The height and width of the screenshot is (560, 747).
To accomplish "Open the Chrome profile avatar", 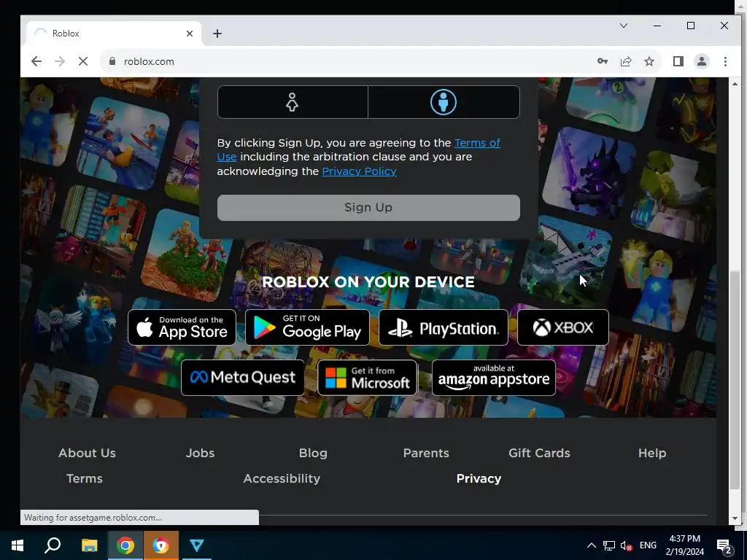I will (x=702, y=61).
